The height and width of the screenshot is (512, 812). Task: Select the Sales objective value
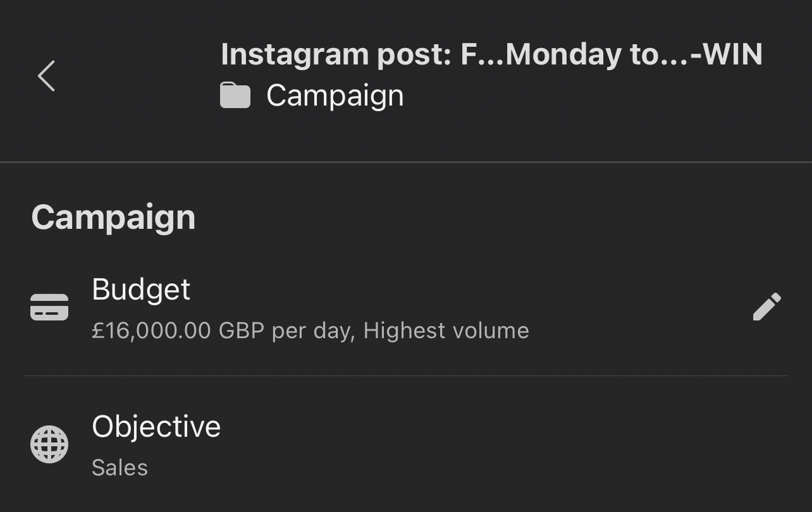click(120, 468)
